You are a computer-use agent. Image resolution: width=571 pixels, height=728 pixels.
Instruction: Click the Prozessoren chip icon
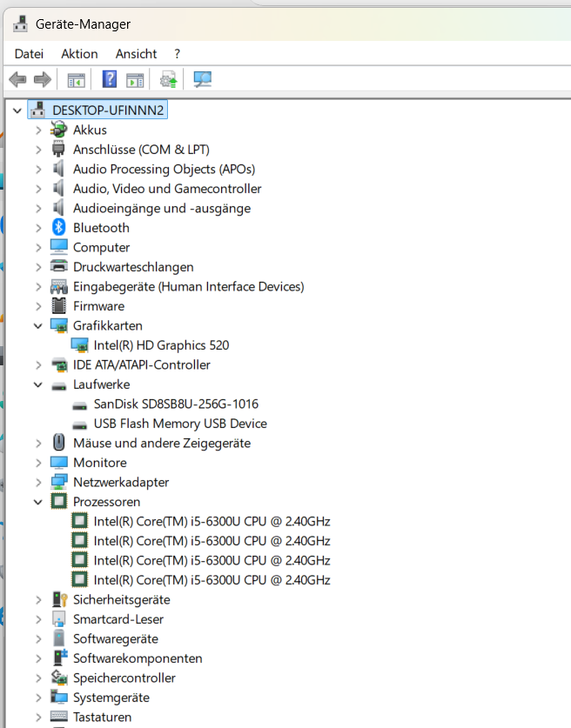coord(59,502)
